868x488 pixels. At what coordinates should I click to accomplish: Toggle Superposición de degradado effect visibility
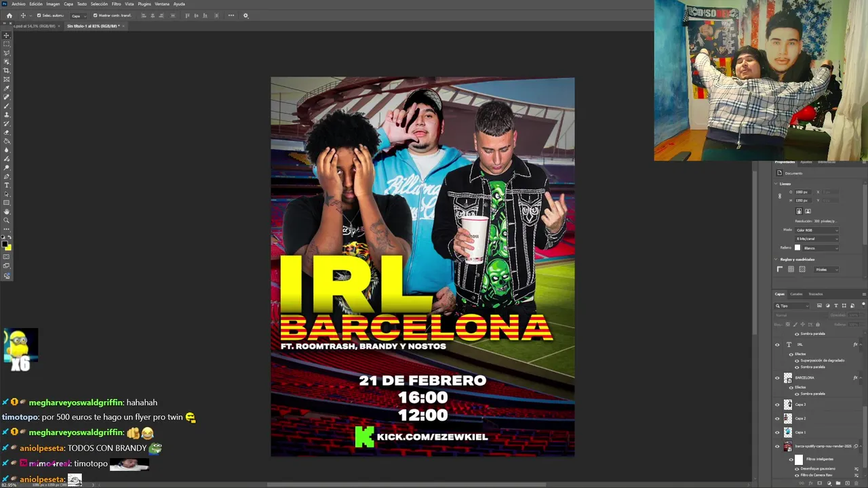(x=797, y=361)
